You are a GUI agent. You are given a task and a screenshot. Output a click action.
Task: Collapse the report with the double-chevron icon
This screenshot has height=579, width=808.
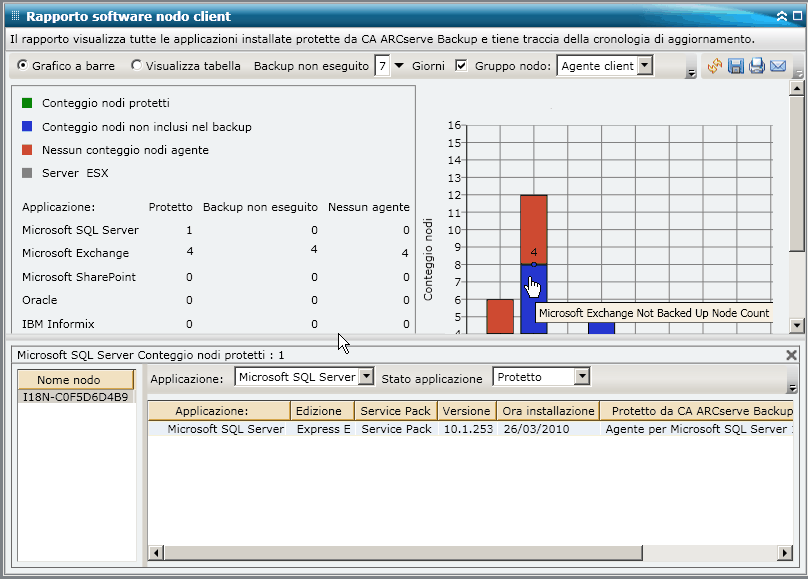click(x=782, y=16)
